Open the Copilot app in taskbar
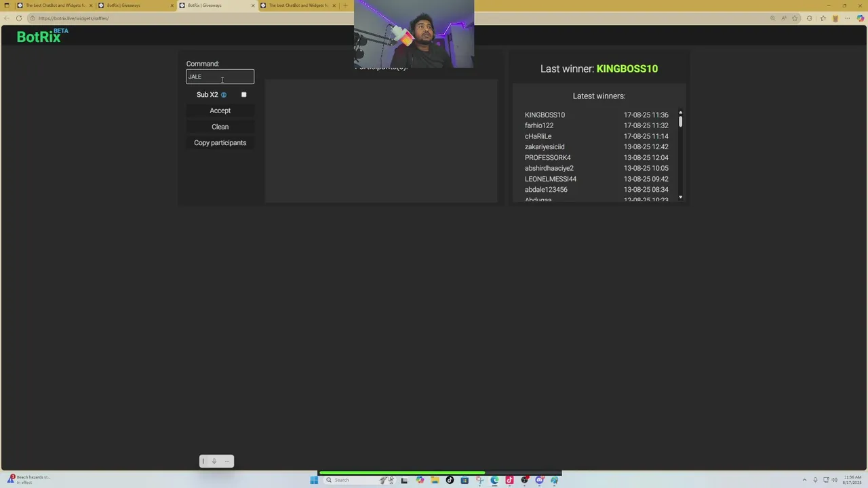This screenshot has height=488, width=868. point(420,480)
